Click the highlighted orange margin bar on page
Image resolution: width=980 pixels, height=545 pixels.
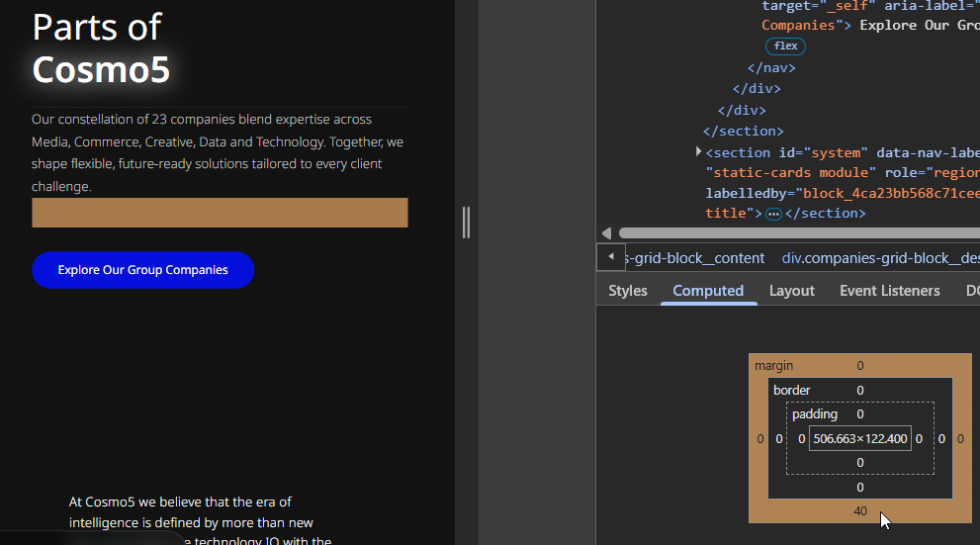pos(220,213)
